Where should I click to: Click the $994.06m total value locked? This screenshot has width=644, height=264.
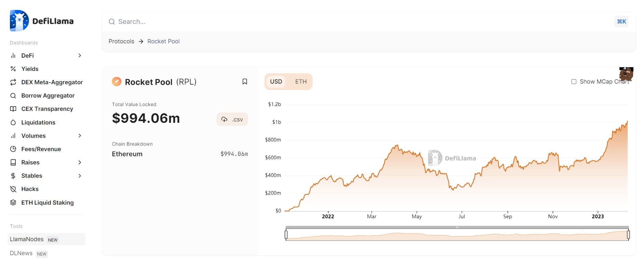coord(146,118)
